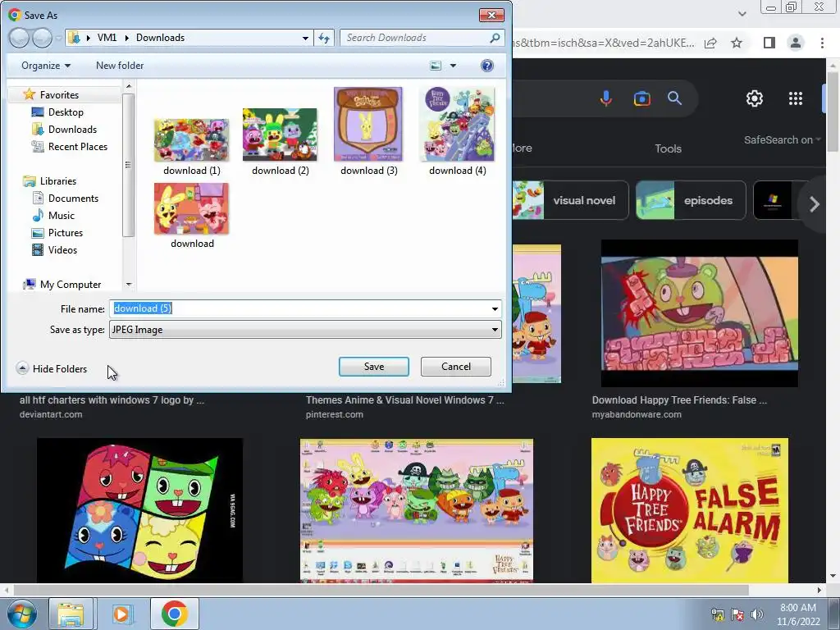The image size is (840, 630).
Task: Open Chrome profile avatar icon
Action: (x=796, y=43)
